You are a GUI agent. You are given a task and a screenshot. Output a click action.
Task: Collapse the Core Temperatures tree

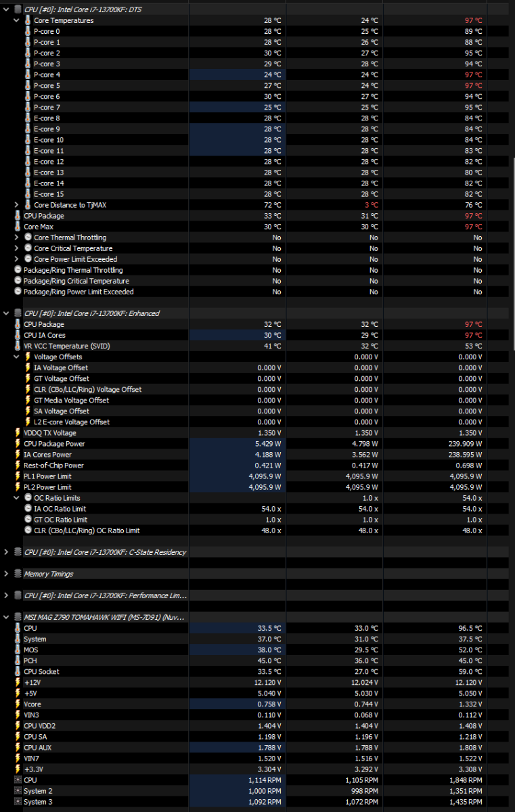16,20
